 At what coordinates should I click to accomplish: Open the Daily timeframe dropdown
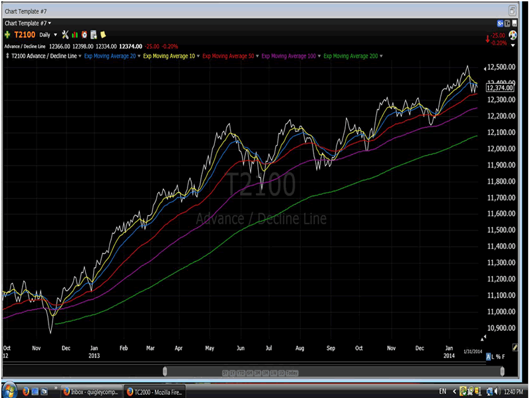(x=48, y=34)
